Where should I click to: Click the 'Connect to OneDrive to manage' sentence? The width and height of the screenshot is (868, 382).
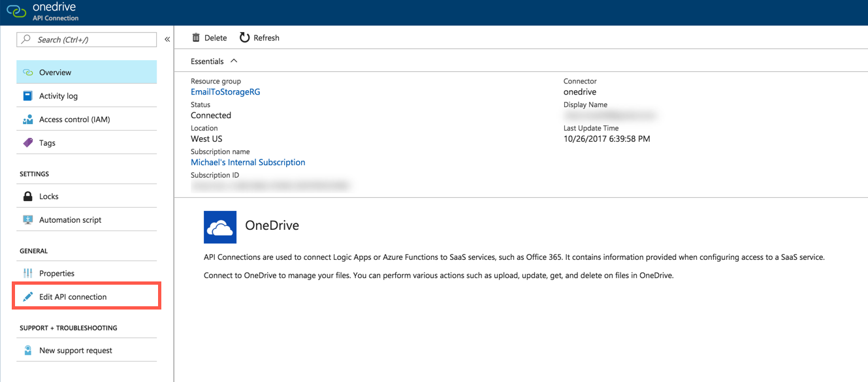[x=438, y=276]
